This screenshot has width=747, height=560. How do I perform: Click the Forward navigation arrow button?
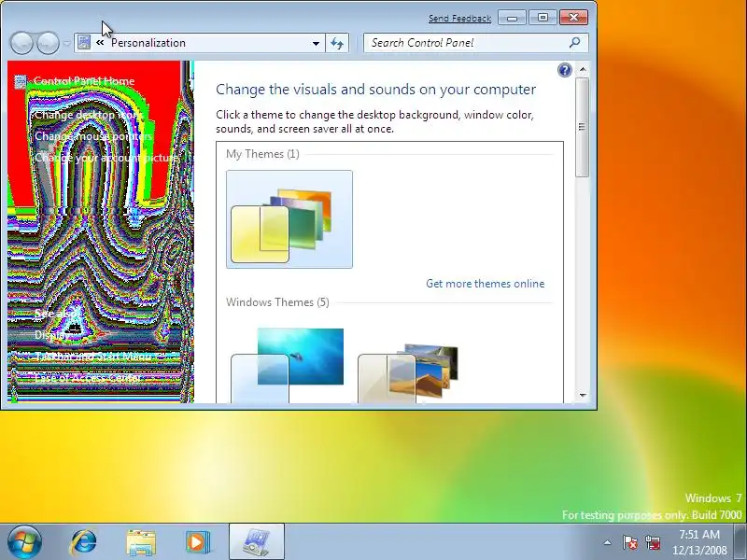tap(49, 43)
